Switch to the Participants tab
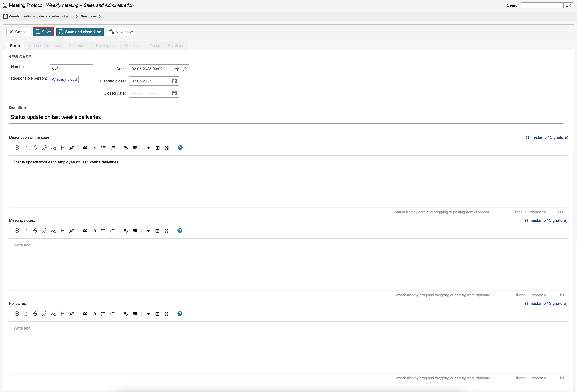Viewport: 577px width, 392px height. coord(106,46)
